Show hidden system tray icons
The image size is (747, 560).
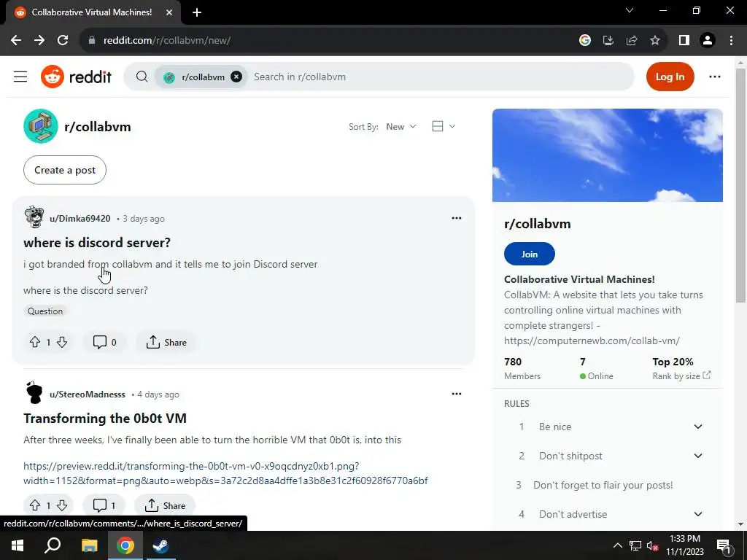click(617, 545)
